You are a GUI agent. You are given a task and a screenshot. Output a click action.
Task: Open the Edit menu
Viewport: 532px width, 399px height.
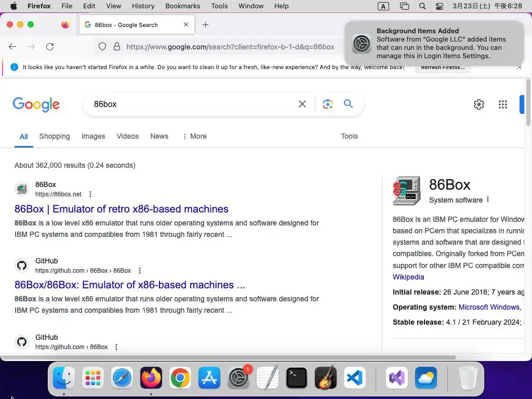[89, 6]
